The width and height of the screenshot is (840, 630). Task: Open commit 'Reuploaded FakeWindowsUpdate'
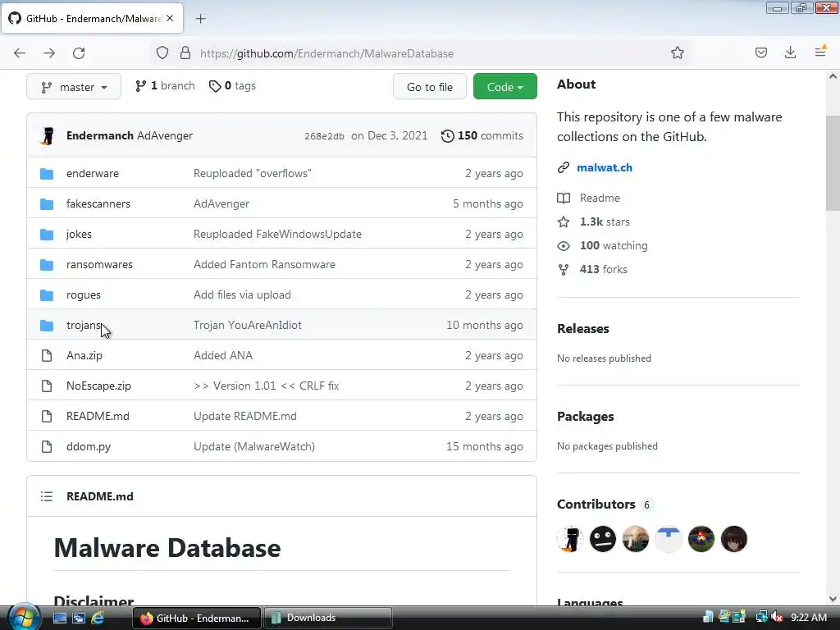[277, 234]
